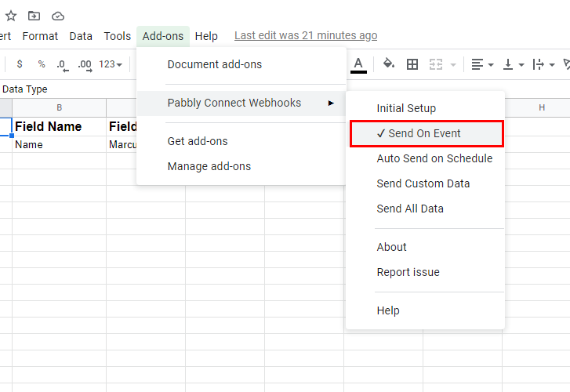Screen dimensions: 570x392
Task: Decrease decimal places icon
Action: (x=63, y=65)
